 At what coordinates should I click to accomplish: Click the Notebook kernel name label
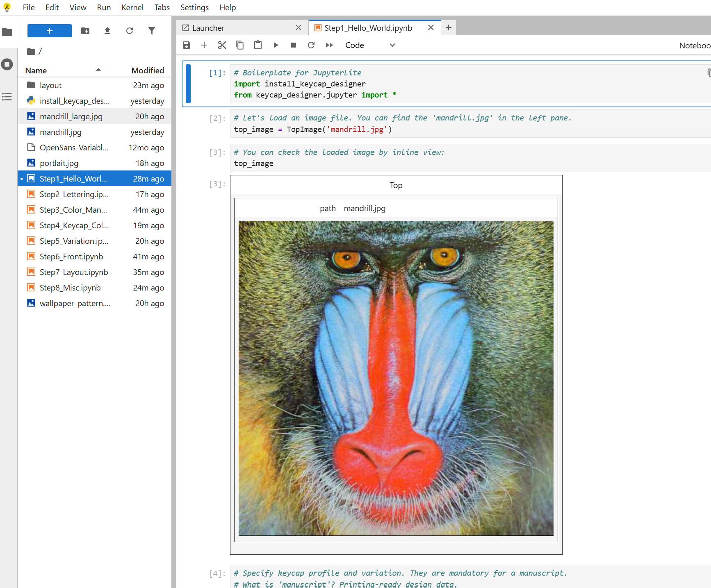(695, 45)
